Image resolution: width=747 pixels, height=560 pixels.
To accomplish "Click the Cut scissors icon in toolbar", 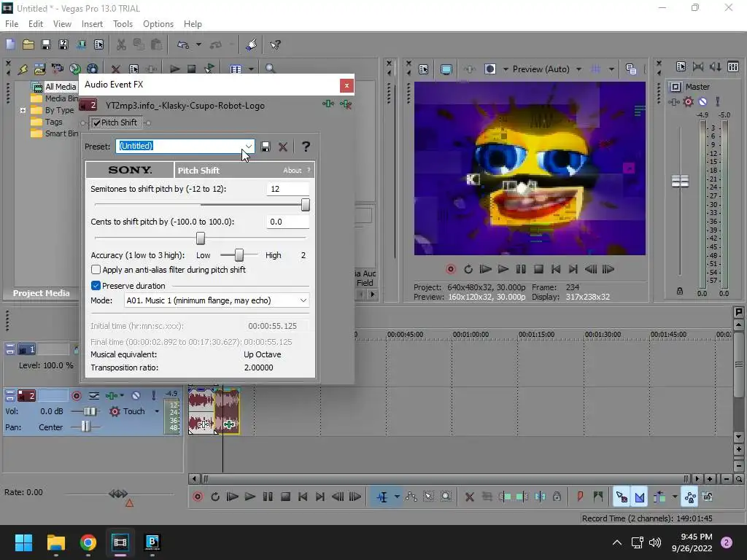I will 122,44.
